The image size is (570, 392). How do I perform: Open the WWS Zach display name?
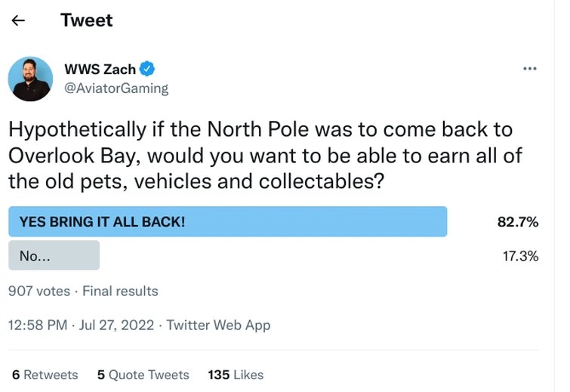(100, 69)
